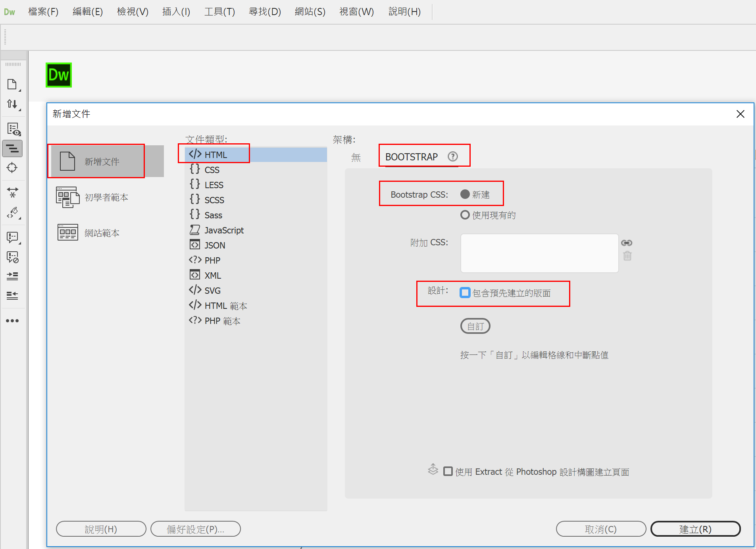Open the 尋找(D) menu
Screen dimensions: 756x549
coord(265,12)
